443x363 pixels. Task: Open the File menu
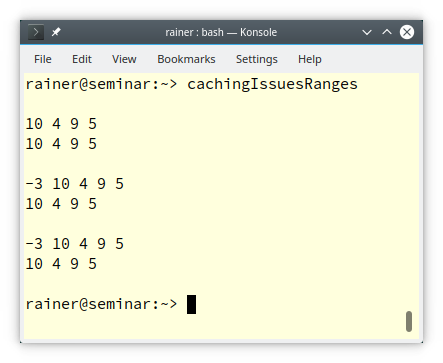tap(43, 59)
